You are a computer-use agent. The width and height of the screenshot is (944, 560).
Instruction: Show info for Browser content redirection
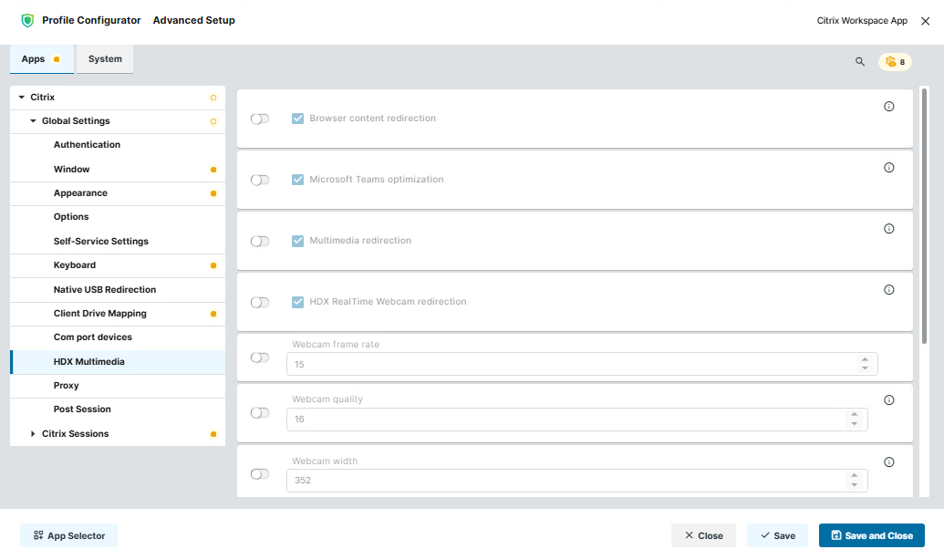click(888, 107)
